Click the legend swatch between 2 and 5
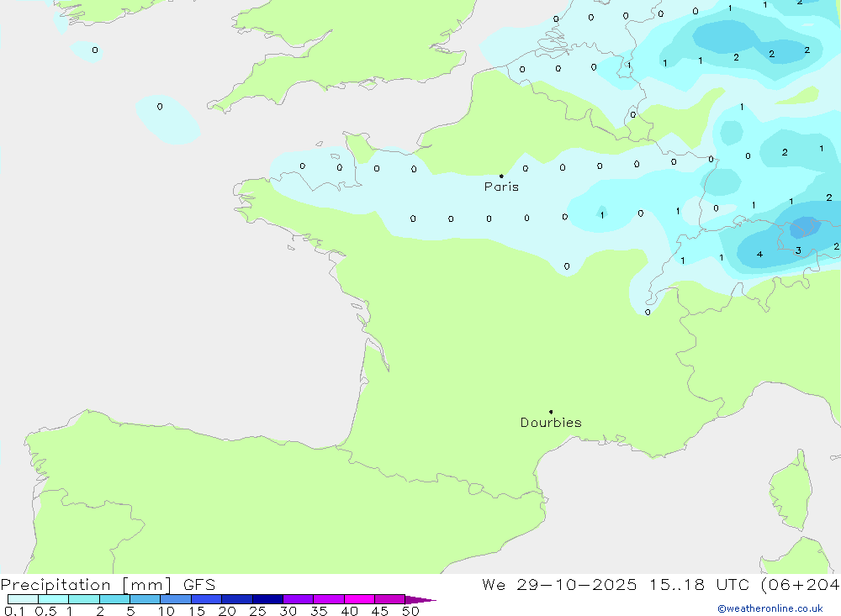The image size is (841, 616). point(114,599)
